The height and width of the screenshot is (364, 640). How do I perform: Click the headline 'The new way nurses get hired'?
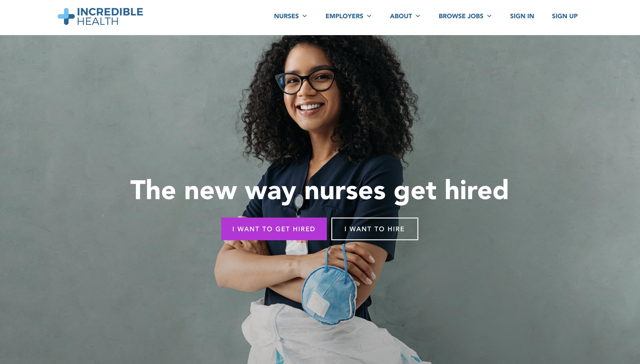tap(319, 190)
